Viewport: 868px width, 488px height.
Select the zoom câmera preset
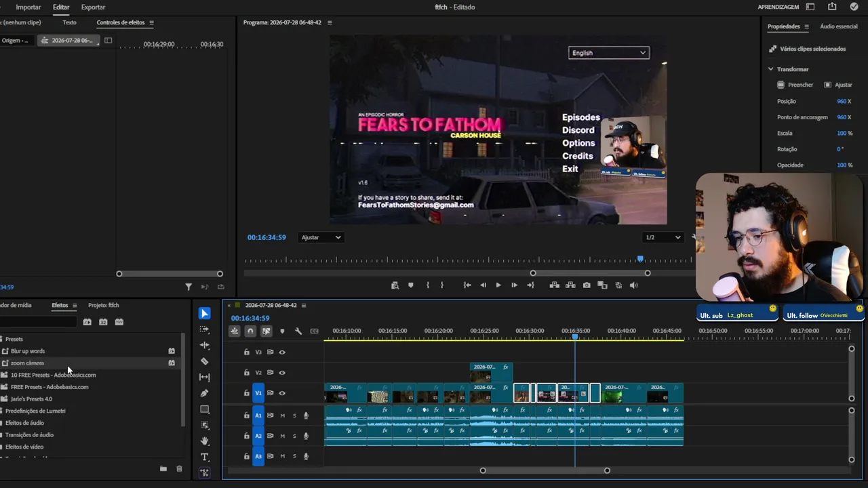[27, 363]
